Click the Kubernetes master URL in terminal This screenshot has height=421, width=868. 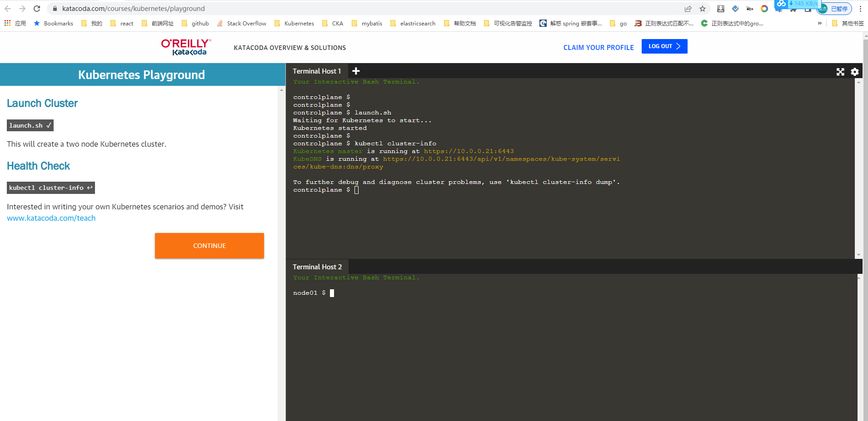469,151
